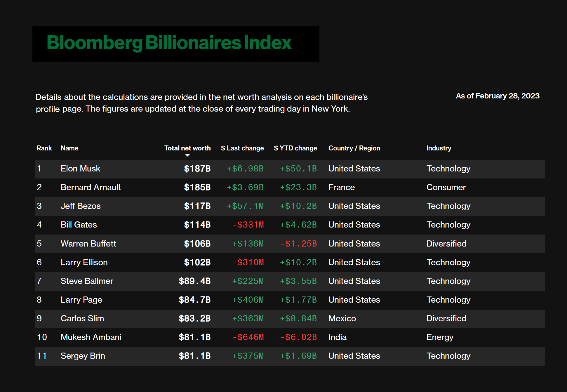This screenshot has width=567, height=392.
Task: Click the Rank column header
Action: point(44,148)
